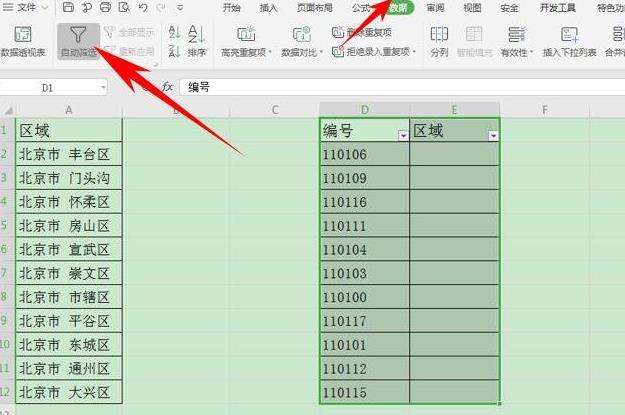Viewport: 625px width, 415px height.
Task: Select column D header
Action: [x=364, y=110]
